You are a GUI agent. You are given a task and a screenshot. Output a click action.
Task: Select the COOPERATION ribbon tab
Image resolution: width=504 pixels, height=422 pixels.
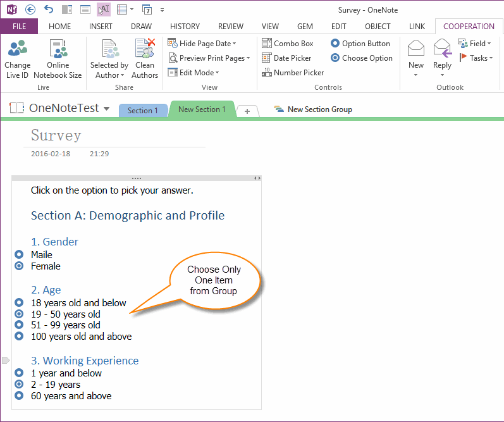469,27
